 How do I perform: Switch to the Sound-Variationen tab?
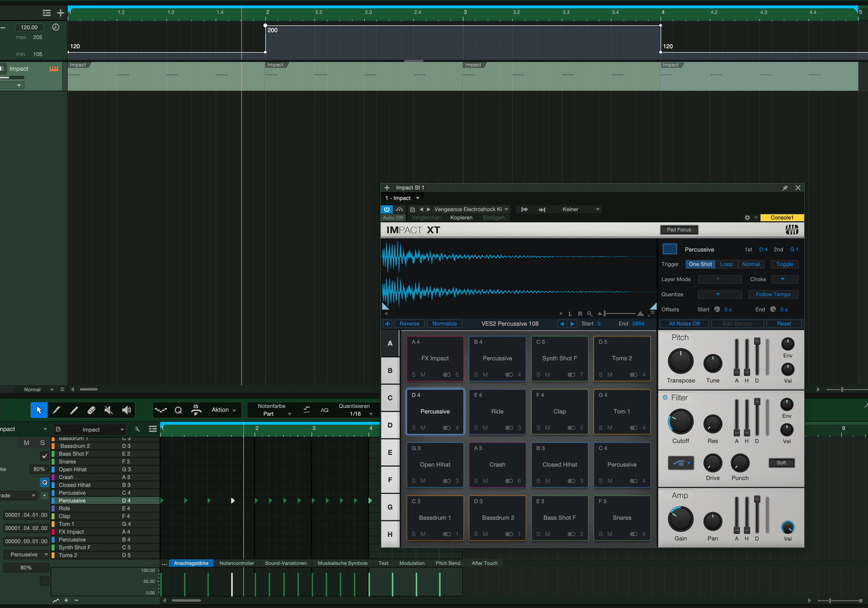285,563
